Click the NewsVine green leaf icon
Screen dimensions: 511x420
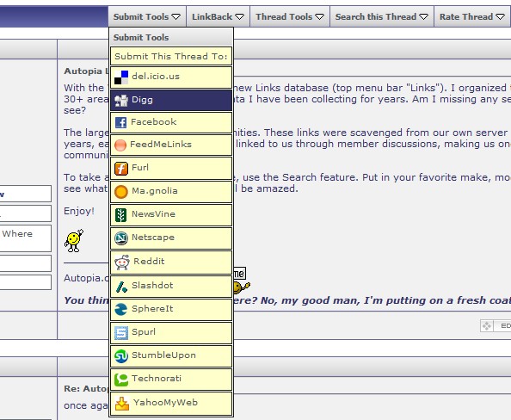pyautogui.click(x=121, y=215)
